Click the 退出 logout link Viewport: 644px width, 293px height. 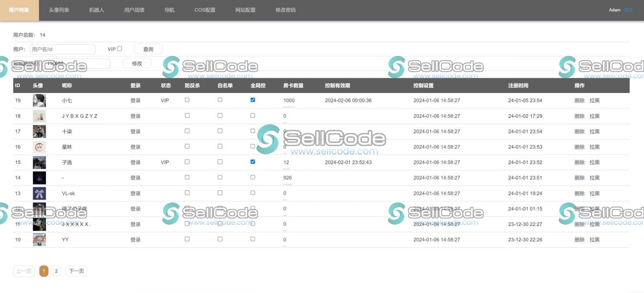[628, 10]
